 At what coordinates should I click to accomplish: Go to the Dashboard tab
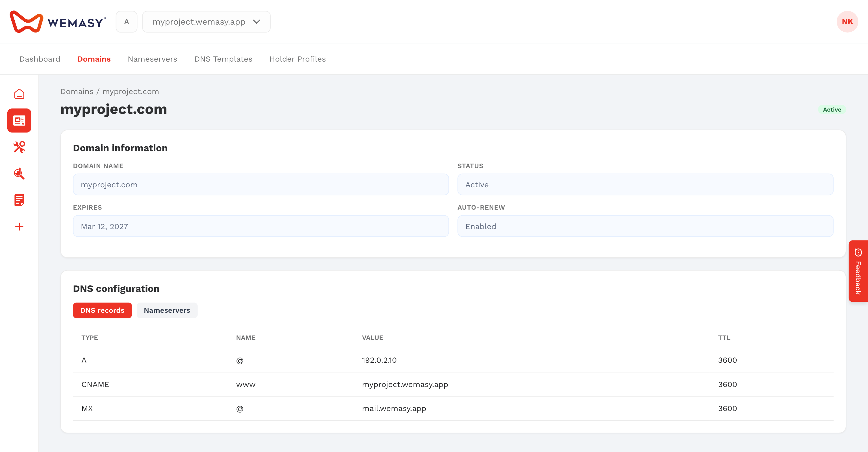pyautogui.click(x=40, y=59)
